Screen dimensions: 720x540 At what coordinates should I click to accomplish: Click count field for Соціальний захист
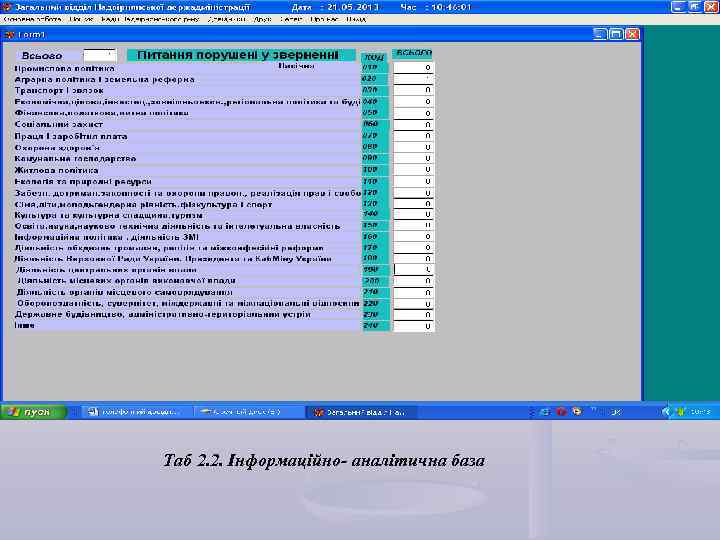pos(413,124)
